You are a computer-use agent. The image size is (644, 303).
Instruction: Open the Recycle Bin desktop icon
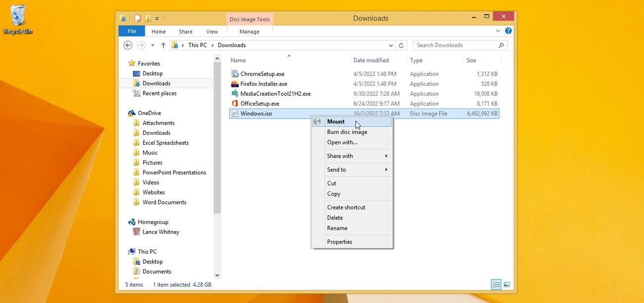pos(18,19)
